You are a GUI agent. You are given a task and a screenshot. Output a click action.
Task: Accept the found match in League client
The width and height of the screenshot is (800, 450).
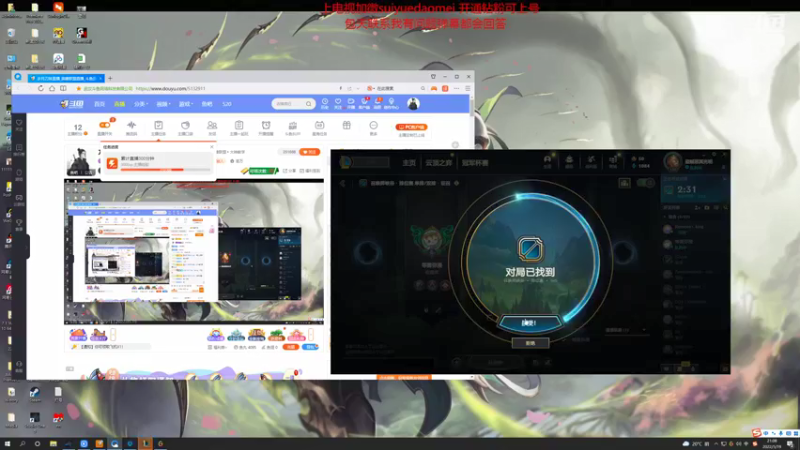coord(530,322)
